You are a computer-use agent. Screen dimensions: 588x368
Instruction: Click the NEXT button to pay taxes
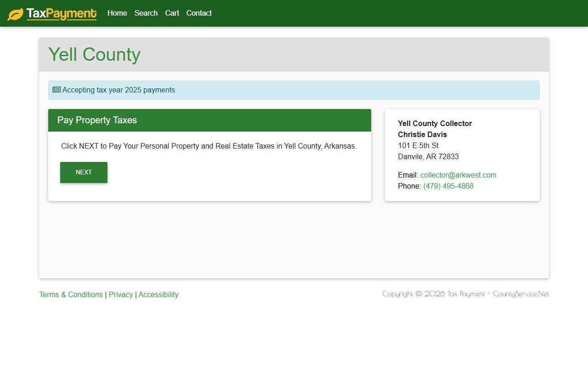(x=84, y=172)
